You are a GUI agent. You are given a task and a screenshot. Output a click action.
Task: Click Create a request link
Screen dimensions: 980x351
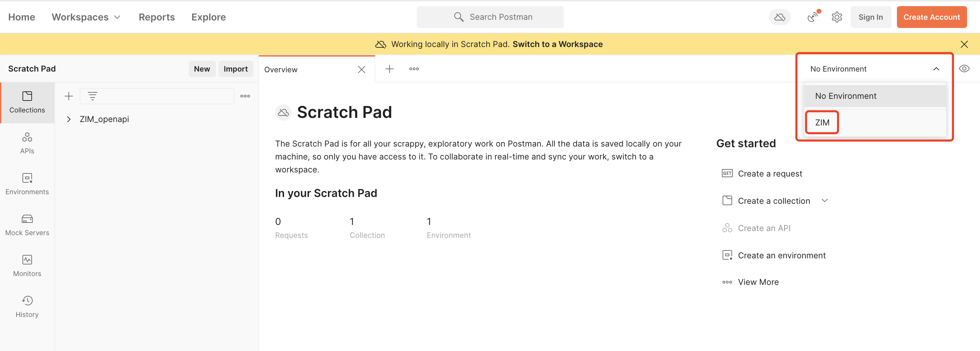point(770,173)
